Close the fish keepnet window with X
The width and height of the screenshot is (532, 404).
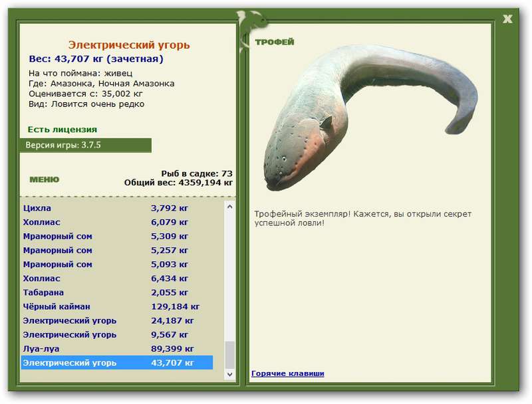[x=507, y=19]
